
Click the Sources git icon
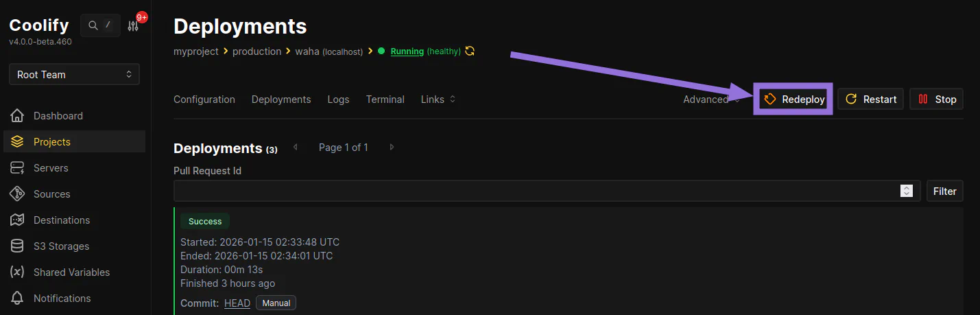pos(18,194)
